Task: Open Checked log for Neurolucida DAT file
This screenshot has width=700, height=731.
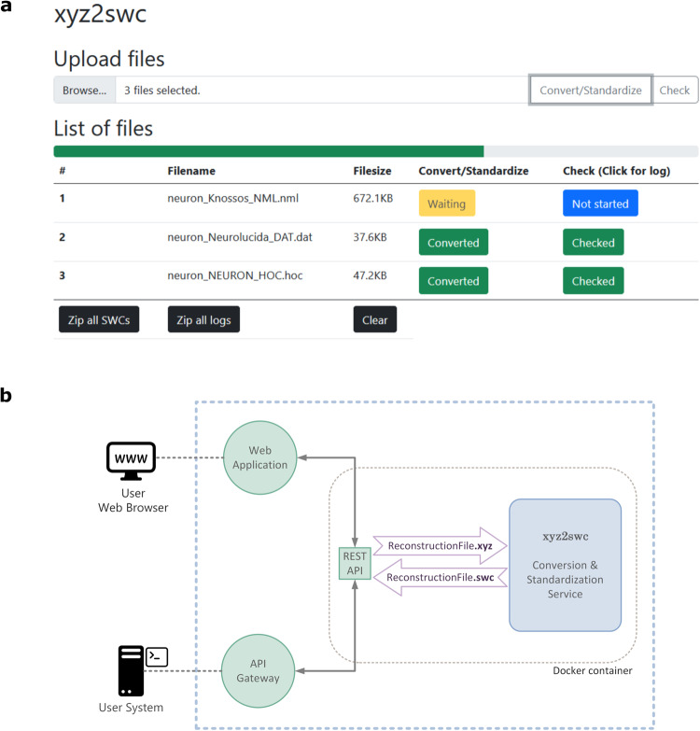Action: [593, 242]
